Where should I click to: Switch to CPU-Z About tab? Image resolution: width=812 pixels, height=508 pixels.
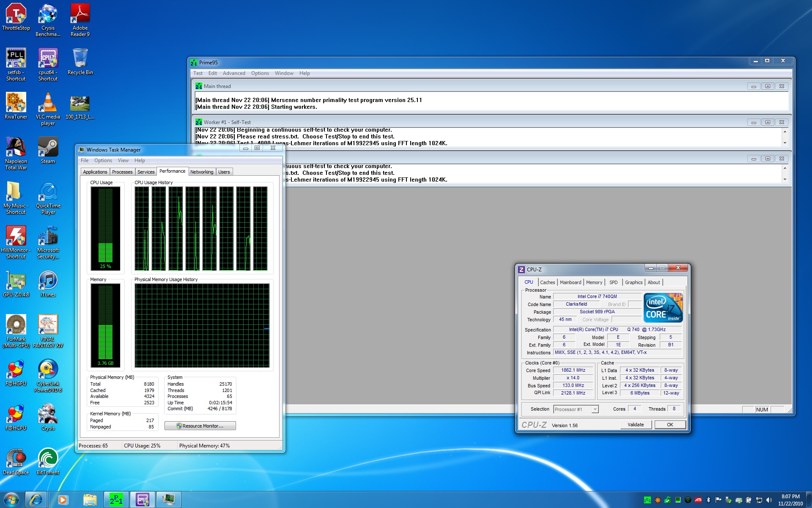[x=653, y=282]
